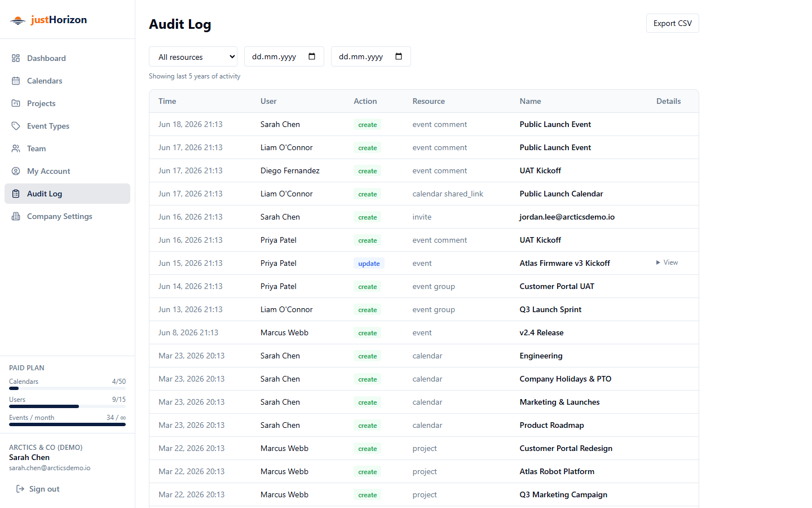Open the end date calendar picker icon
This screenshot has height=508, width=812.
pyautogui.click(x=399, y=56)
